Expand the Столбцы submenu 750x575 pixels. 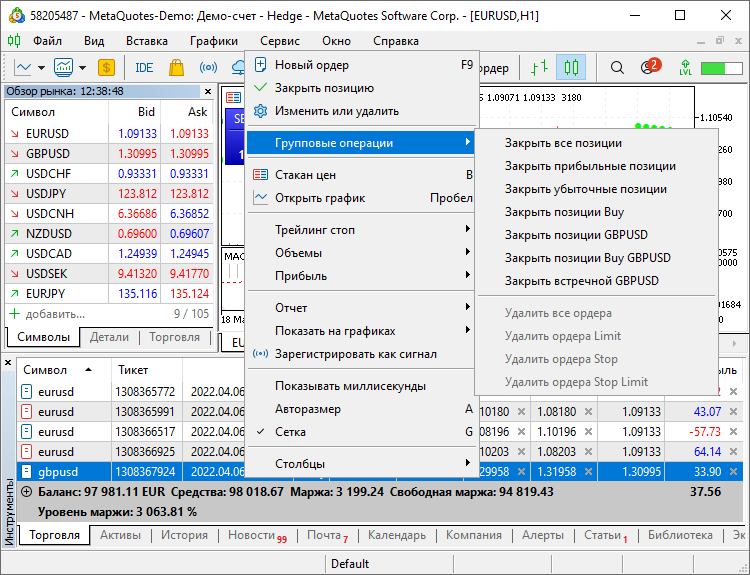(x=362, y=464)
